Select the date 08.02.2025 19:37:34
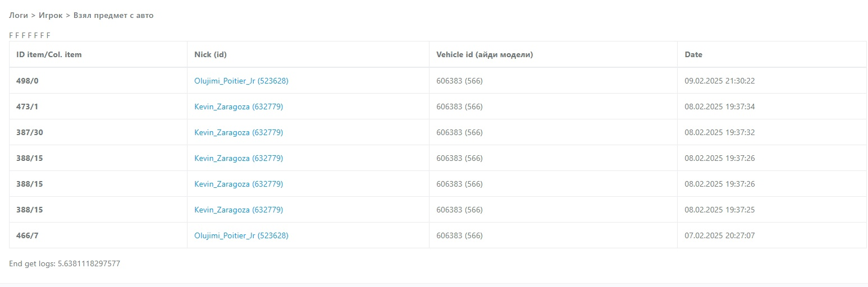This screenshot has width=868, height=287. (x=719, y=107)
